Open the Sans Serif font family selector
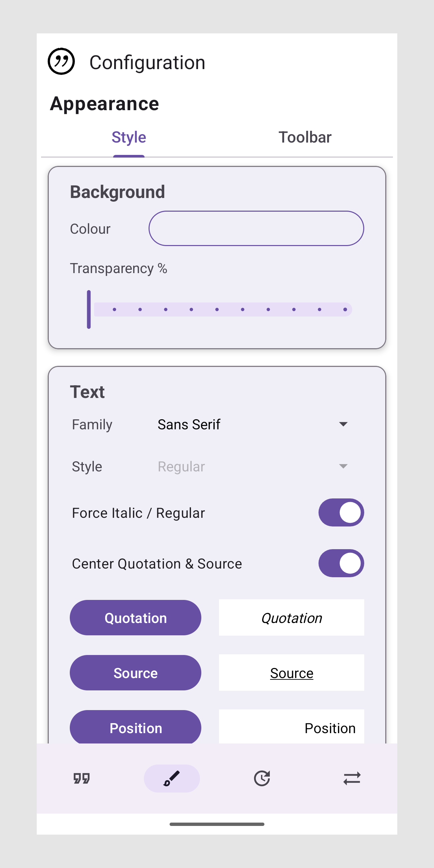 [x=189, y=425]
